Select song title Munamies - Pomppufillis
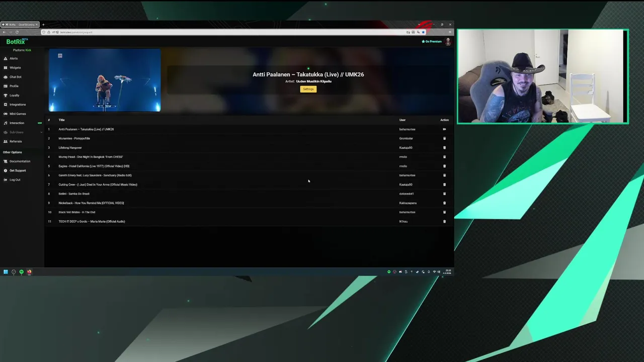 click(74, 138)
